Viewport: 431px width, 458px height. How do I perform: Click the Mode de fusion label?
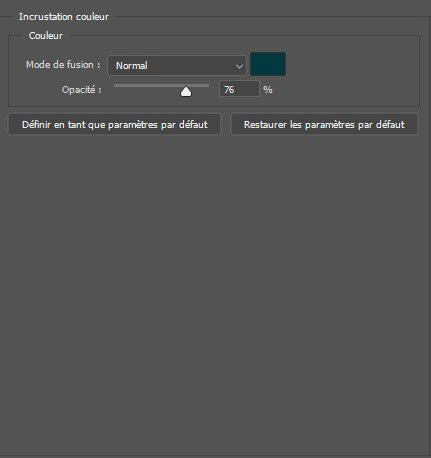(63, 65)
